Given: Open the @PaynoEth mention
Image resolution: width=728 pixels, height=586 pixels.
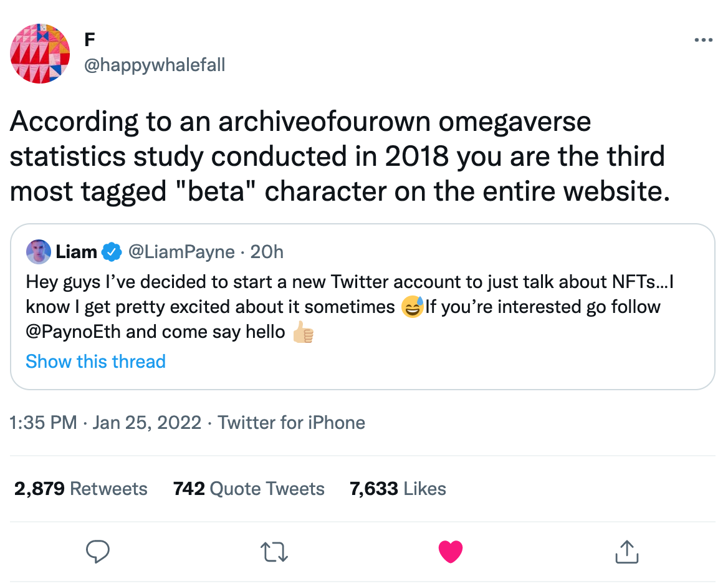Looking at the screenshot, I should 69,331.
